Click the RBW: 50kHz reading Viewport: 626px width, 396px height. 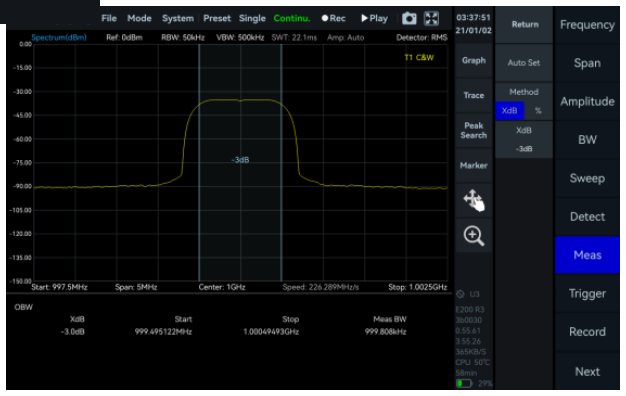(183, 38)
